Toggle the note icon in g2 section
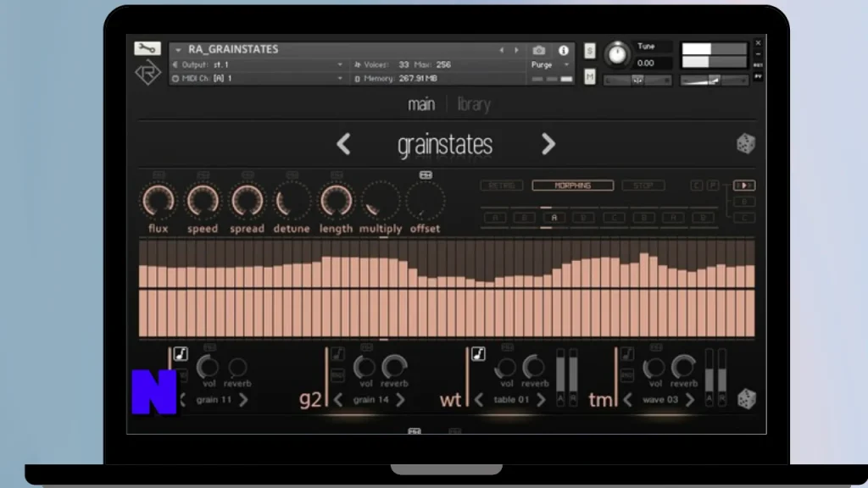The image size is (868, 488). 337,353
